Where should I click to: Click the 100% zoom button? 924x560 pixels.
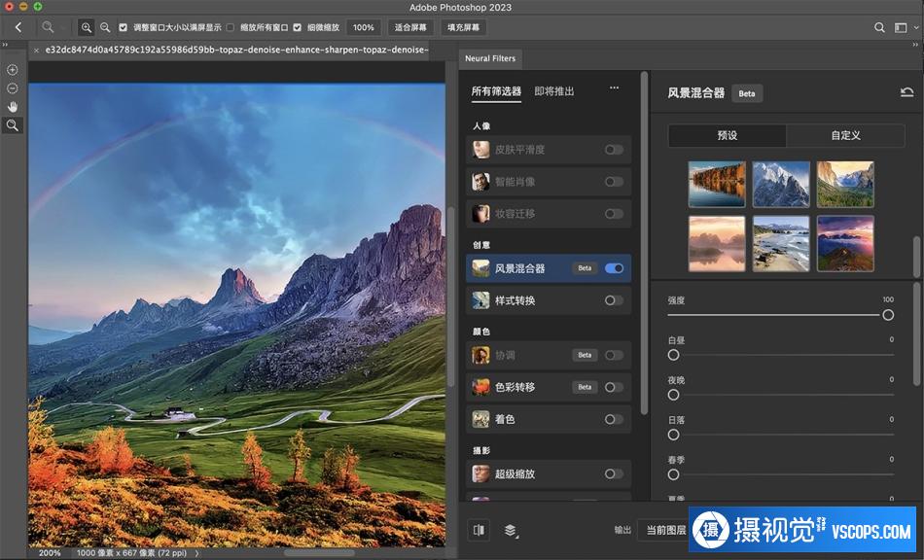pos(363,27)
